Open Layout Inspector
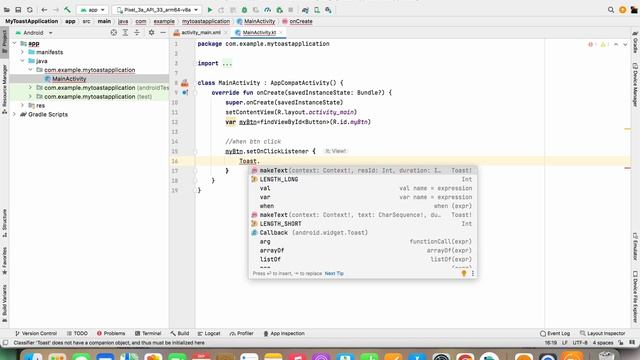 (x=602, y=333)
